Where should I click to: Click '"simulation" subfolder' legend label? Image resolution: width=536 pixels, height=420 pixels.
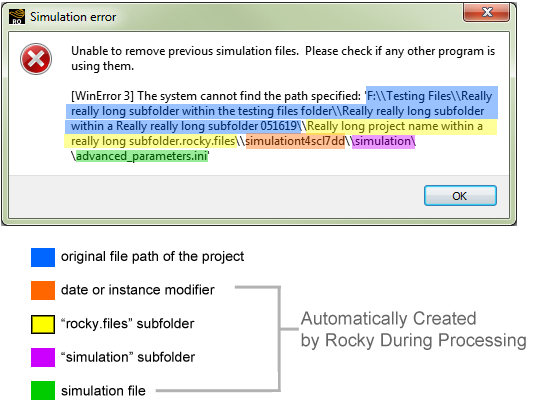pos(128,357)
